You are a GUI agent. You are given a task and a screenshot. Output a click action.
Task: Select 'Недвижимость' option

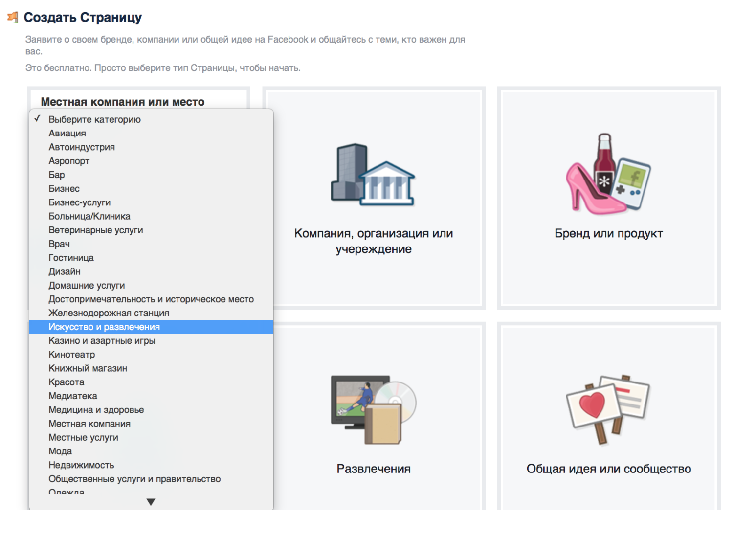click(81, 465)
